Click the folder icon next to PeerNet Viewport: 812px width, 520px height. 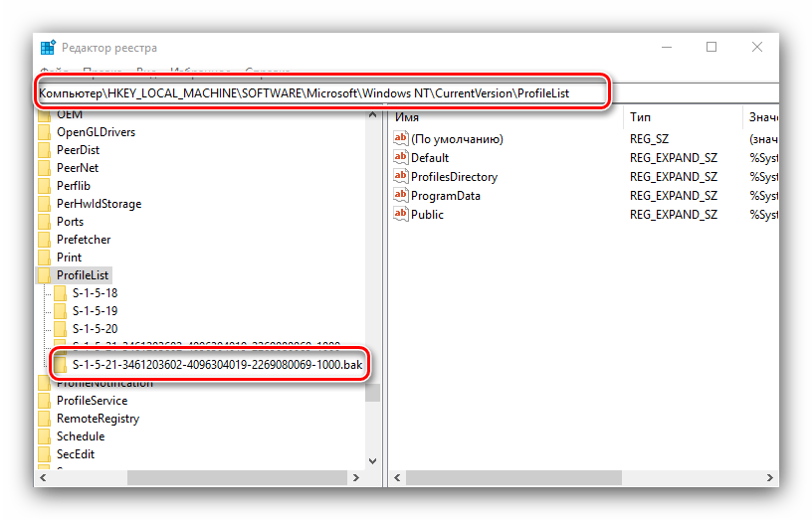click(45, 168)
